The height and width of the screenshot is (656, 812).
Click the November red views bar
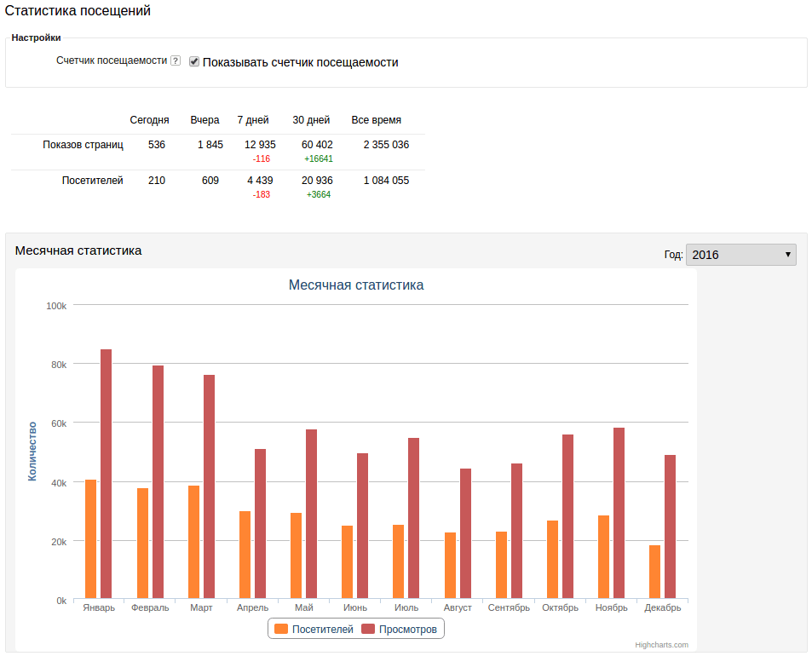pos(619,513)
